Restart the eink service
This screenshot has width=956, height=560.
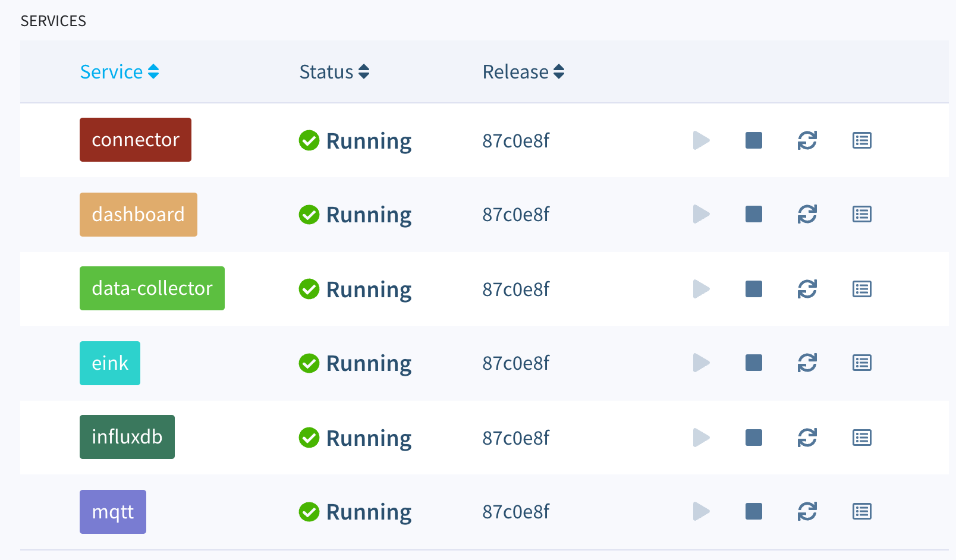(x=807, y=363)
